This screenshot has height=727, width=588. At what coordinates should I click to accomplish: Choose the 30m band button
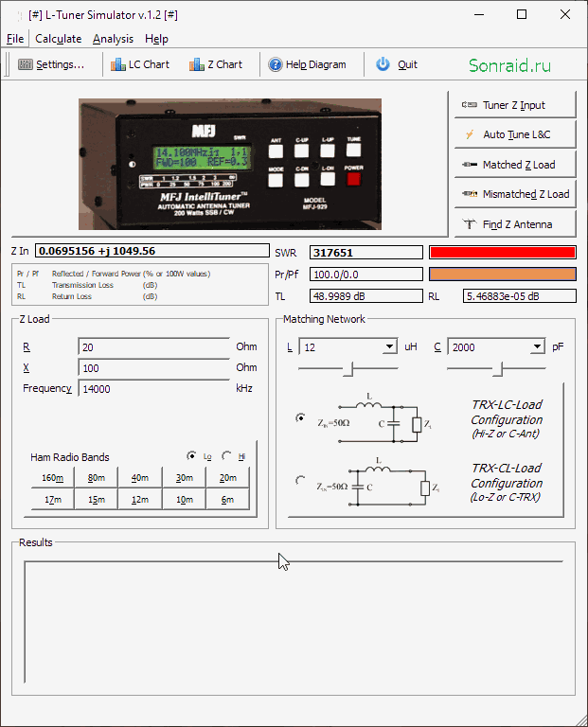click(184, 477)
